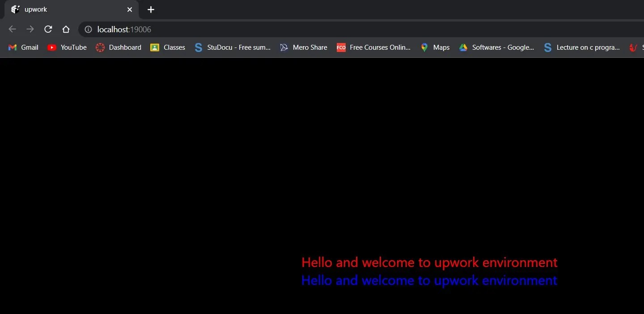The width and height of the screenshot is (644, 314).
Task: Go back to the previous page
Action: 12,29
